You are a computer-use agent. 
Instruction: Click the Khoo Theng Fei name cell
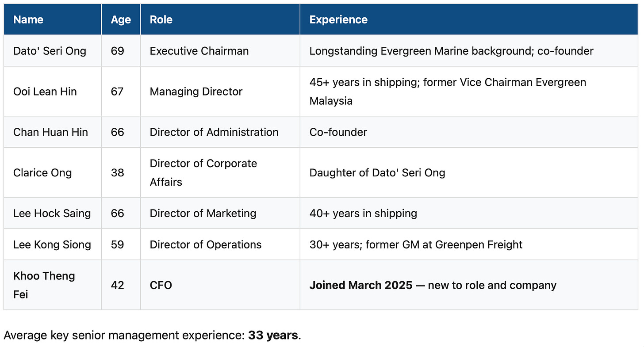coord(53,285)
